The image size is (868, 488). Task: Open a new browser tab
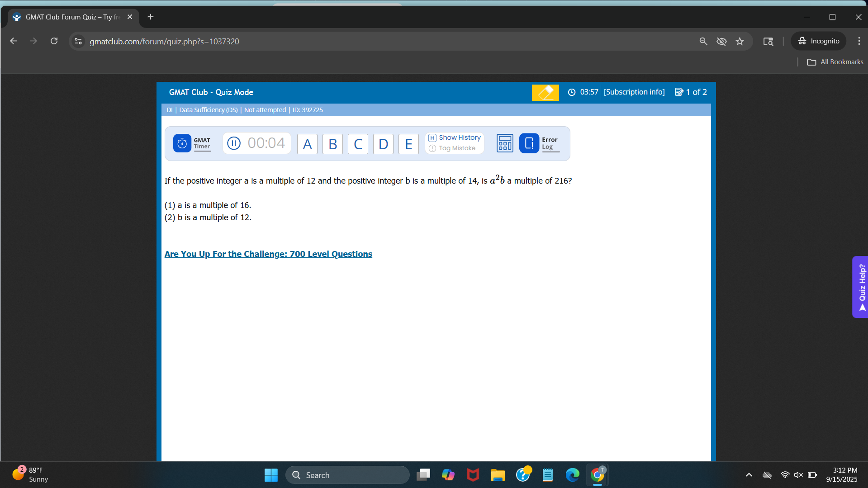pos(151,17)
